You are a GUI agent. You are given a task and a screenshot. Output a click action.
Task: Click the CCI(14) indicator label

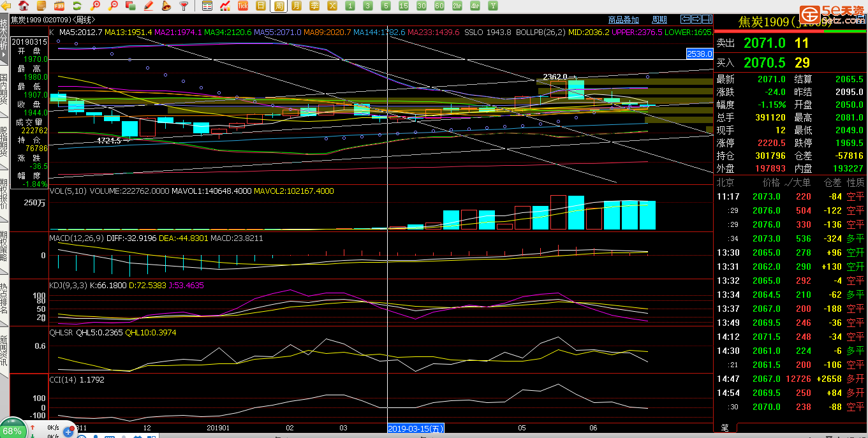(x=63, y=379)
